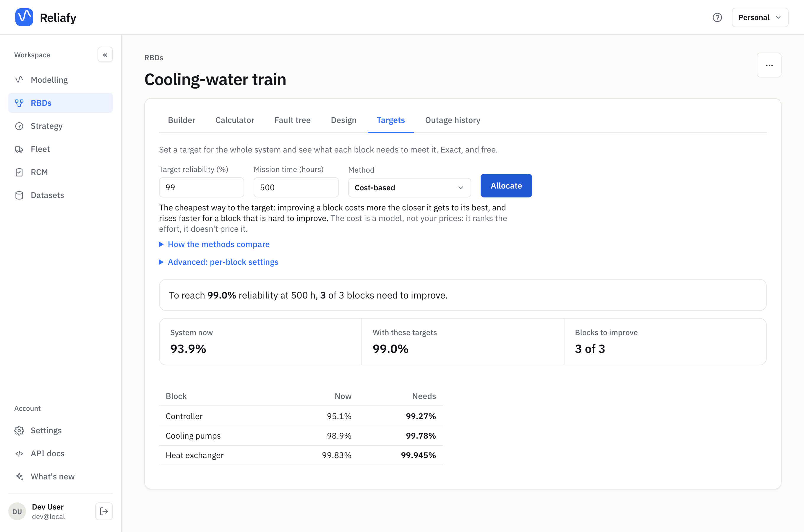Click the Allocate button
Image resolution: width=804 pixels, height=532 pixels.
tap(506, 186)
